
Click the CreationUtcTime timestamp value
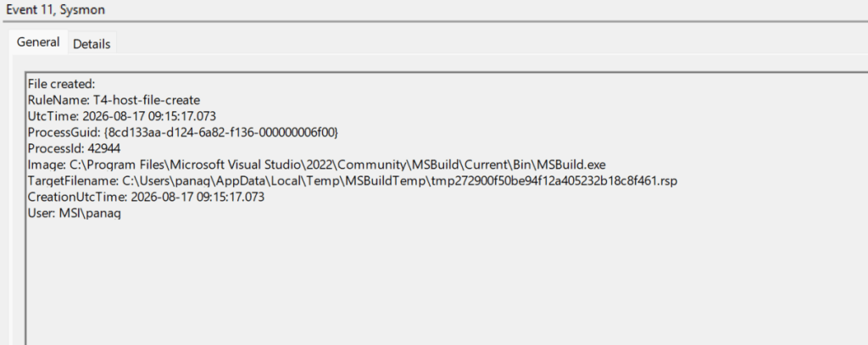tap(197, 197)
